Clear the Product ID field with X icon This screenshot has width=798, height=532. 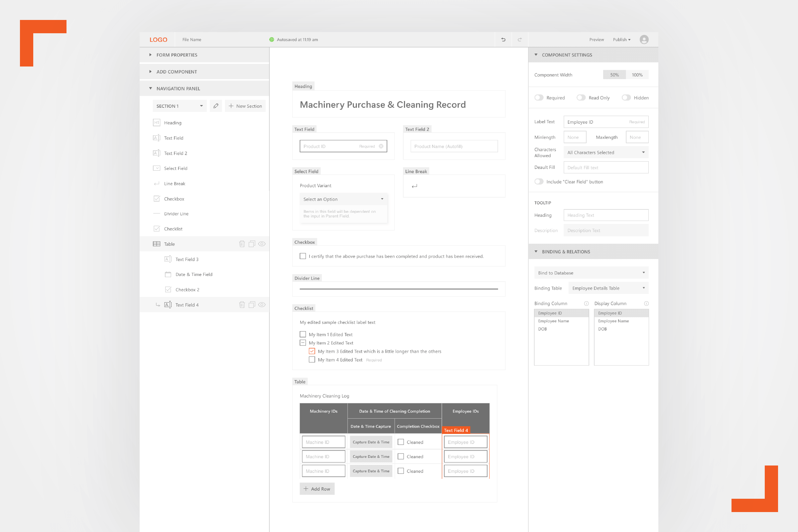click(381, 146)
